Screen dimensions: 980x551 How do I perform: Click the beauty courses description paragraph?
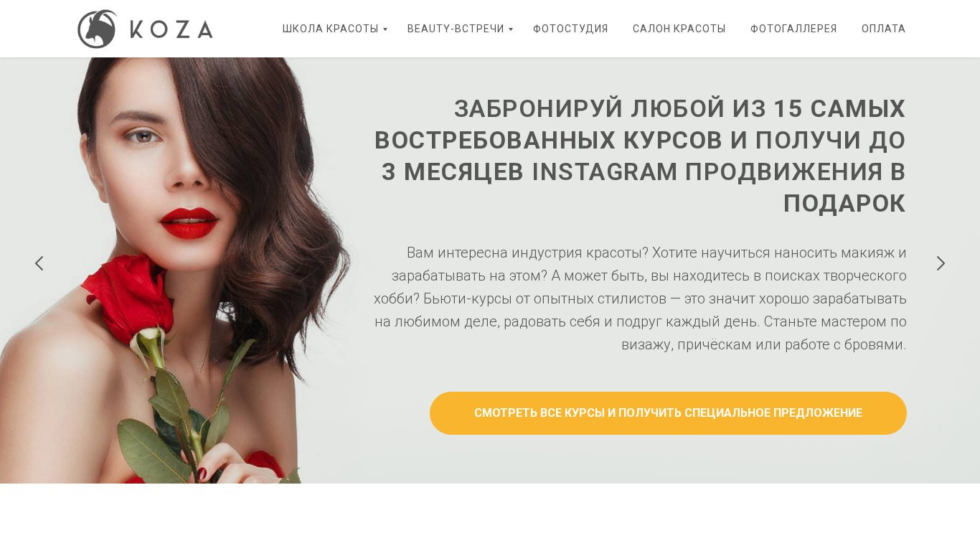(x=640, y=298)
